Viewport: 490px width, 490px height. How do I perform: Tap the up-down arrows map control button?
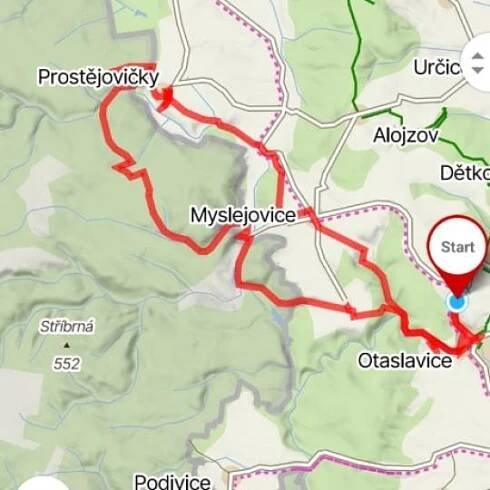477,63
